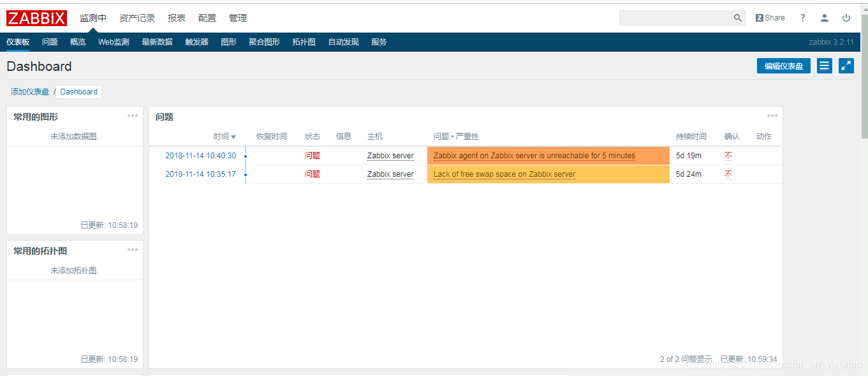Click 添加仪表盘 breadcrumb link
Image resolution: width=868 pixels, height=376 pixels.
[30, 92]
